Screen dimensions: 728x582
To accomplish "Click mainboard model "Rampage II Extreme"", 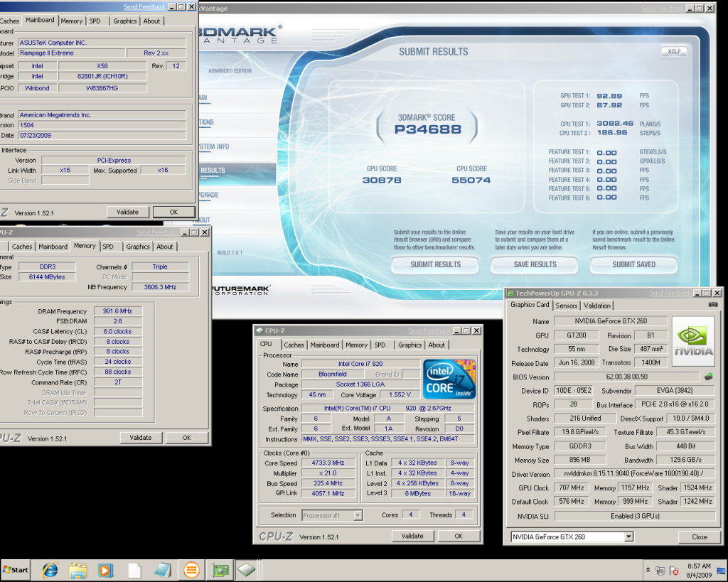I will pyautogui.click(x=72, y=53).
